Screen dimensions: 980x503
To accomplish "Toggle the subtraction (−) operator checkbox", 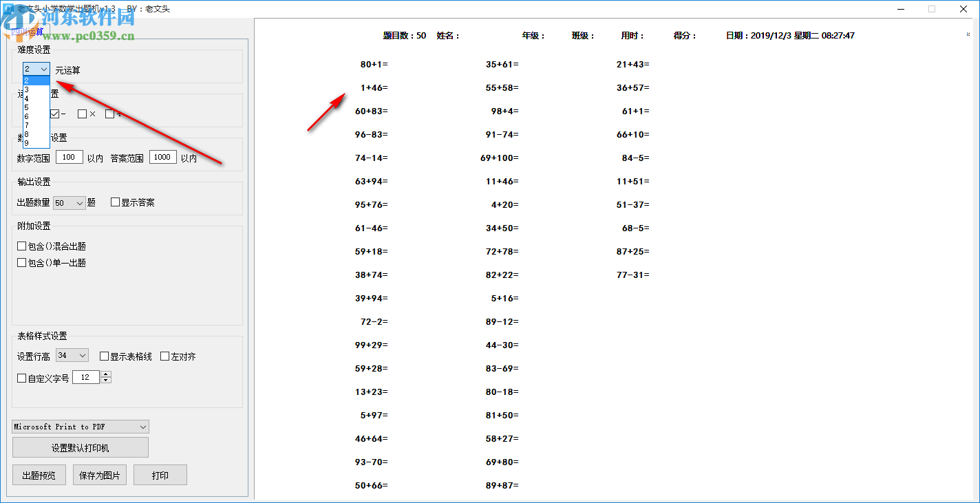I will [55, 114].
